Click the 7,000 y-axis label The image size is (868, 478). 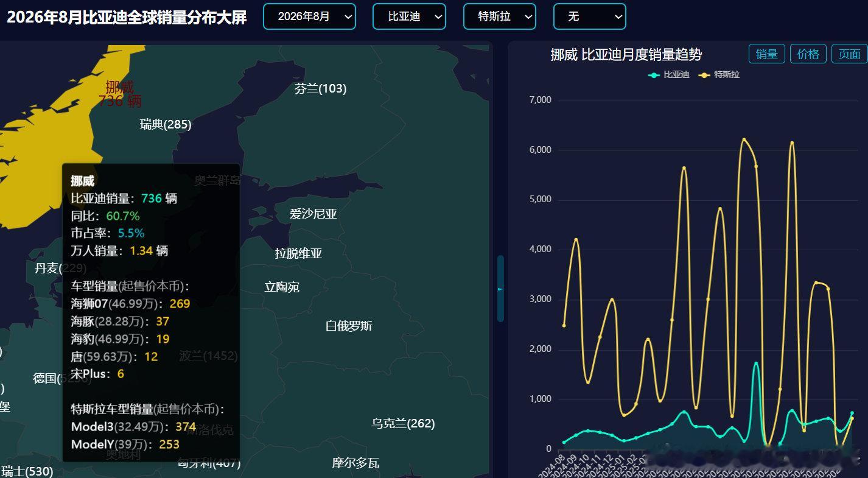point(541,100)
